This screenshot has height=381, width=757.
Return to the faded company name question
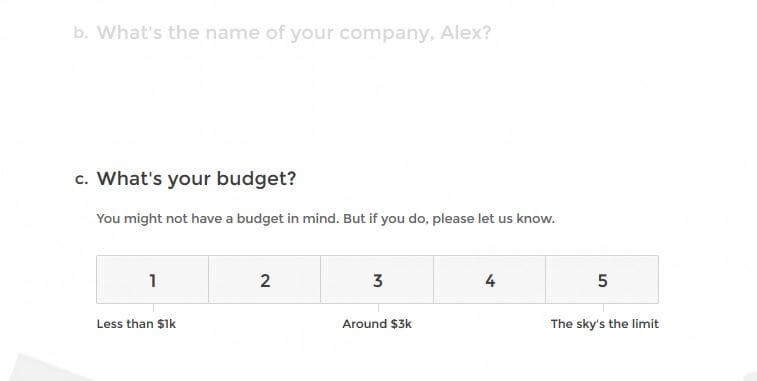[x=294, y=33]
